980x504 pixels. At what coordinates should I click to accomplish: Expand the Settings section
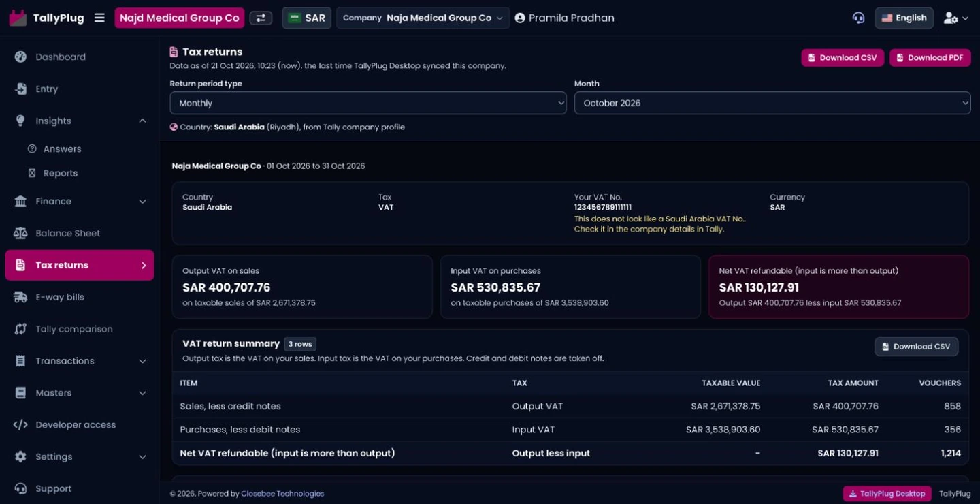pos(143,457)
